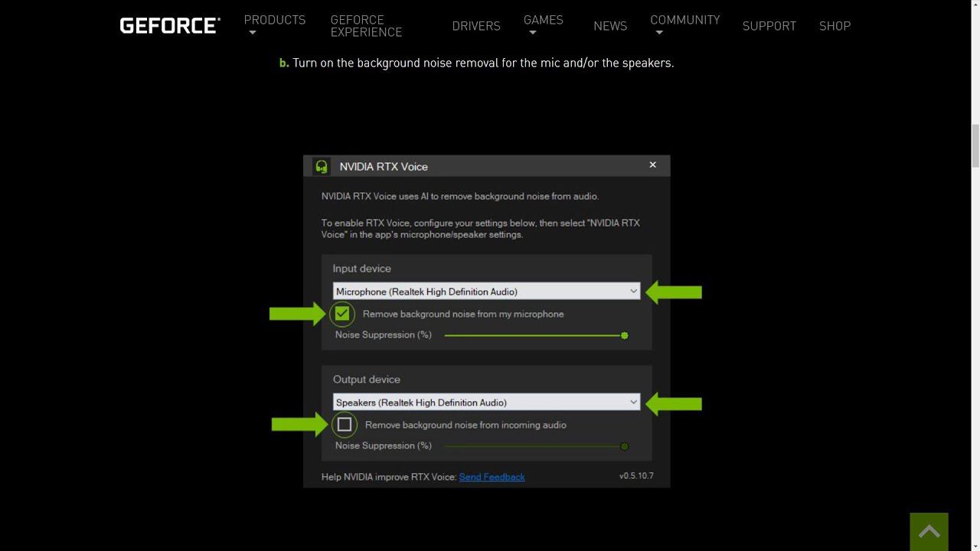
Task: Click the Input device heading
Action: pyautogui.click(x=362, y=269)
